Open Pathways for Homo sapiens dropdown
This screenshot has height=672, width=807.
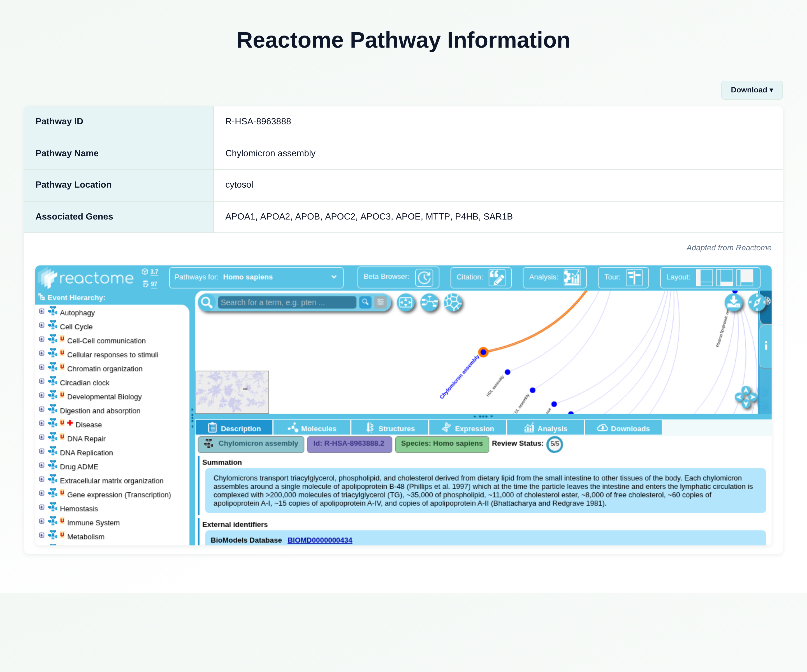[256, 277]
